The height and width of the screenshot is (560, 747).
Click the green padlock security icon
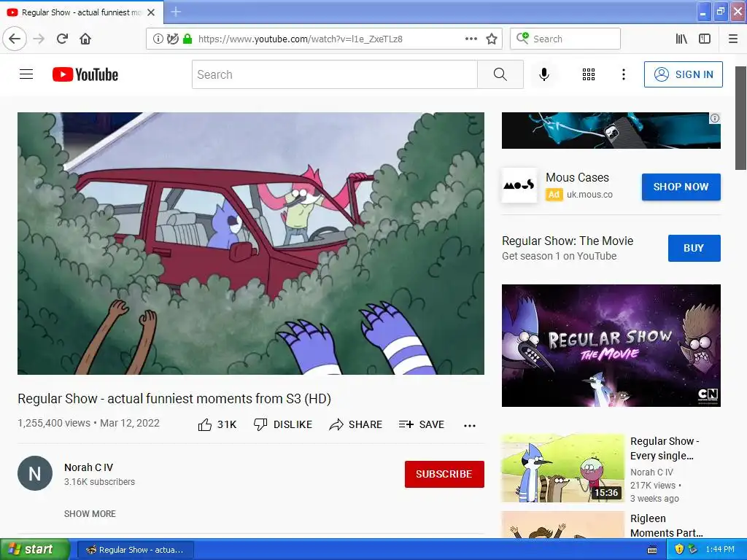(x=187, y=39)
